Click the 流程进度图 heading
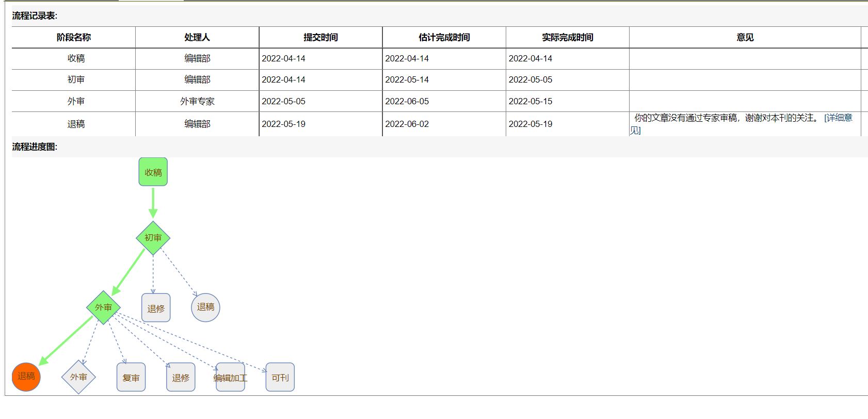The width and height of the screenshot is (868, 419). (35, 147)
